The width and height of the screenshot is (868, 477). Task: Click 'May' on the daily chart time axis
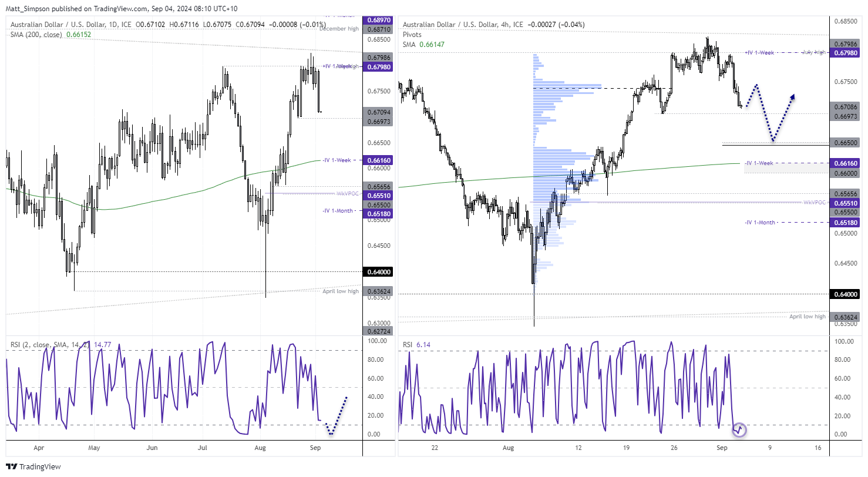point(95,447)
